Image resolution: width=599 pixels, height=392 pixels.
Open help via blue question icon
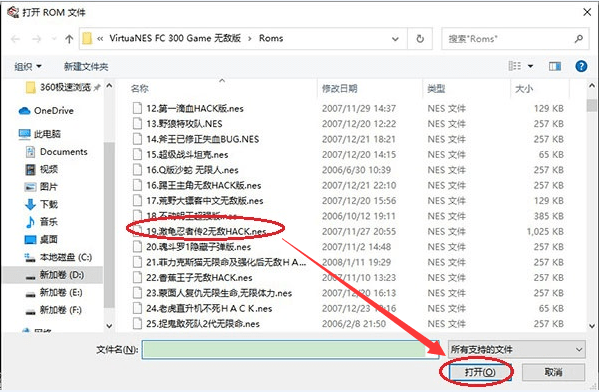[x=581, y=66]
